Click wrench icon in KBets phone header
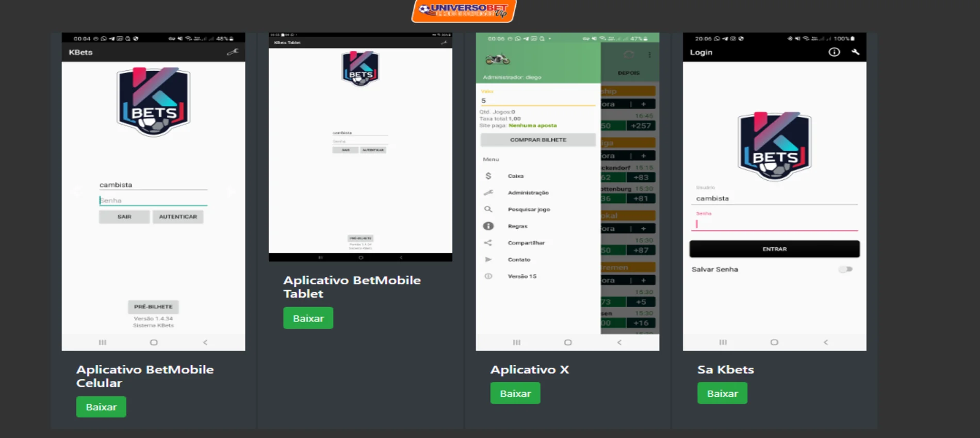 pyautogui.click(x=233, y=52)
